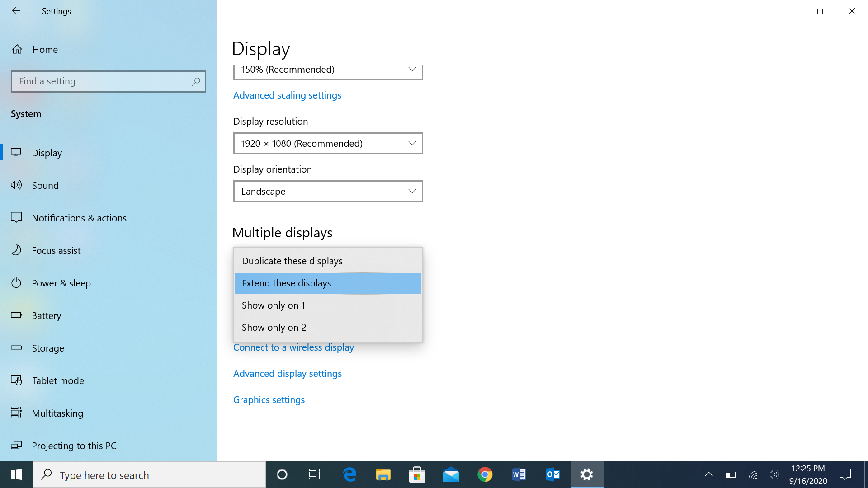Screen dimensions: 868x488
Task: Open Advanced display settings link
Action: pyautogui.click(x=288, y=374)
